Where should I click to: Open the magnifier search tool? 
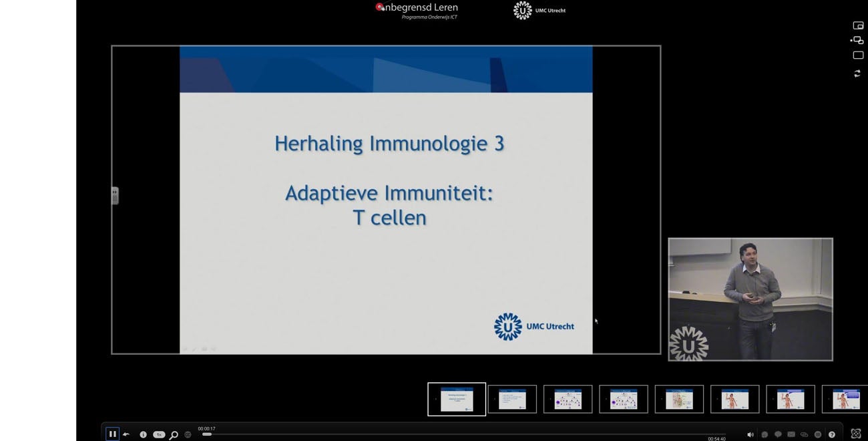pos(174,435)
